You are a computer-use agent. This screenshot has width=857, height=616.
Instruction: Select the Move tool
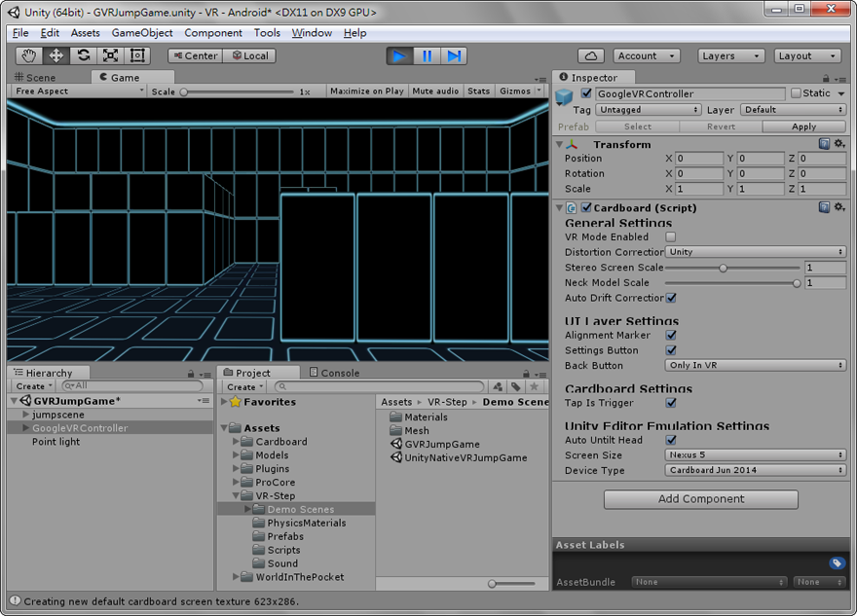pos(56,55)
